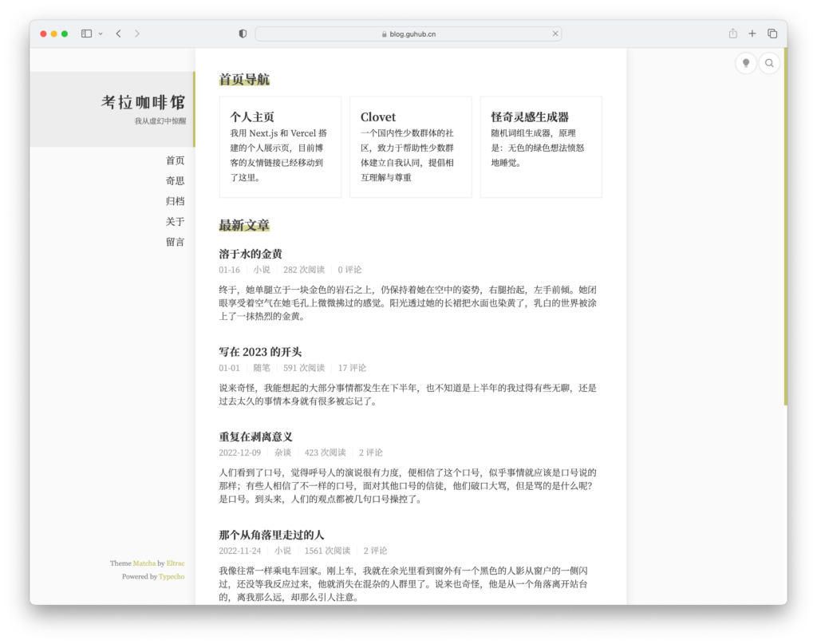Toggle dark mode with the lightbulb icon
817x644 pixels.
click(745, 62)
